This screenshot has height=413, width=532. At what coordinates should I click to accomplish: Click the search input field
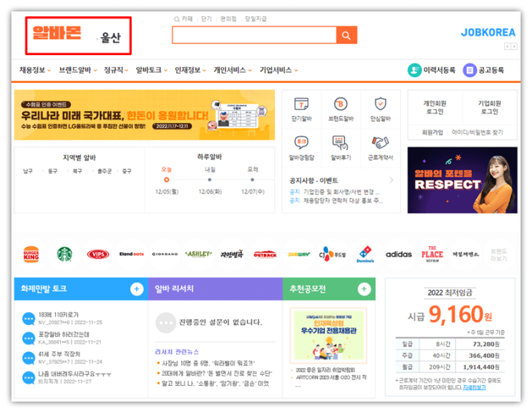click(254, 35)
